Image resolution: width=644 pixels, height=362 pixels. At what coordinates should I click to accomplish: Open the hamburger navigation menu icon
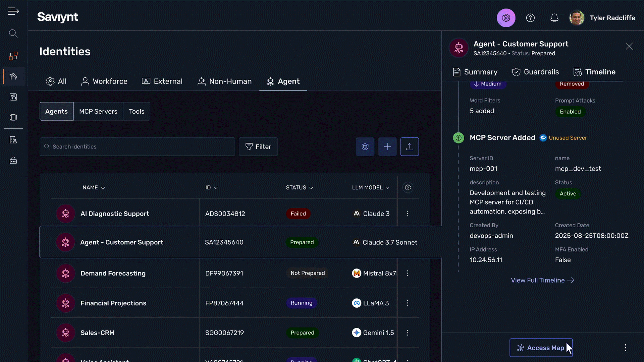click(x=13, y=11)
